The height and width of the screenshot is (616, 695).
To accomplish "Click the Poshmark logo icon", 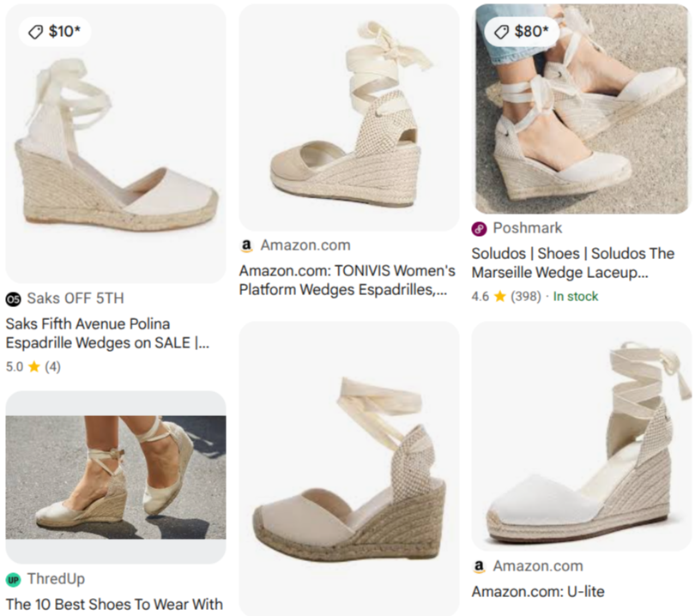I will [479, 229].
